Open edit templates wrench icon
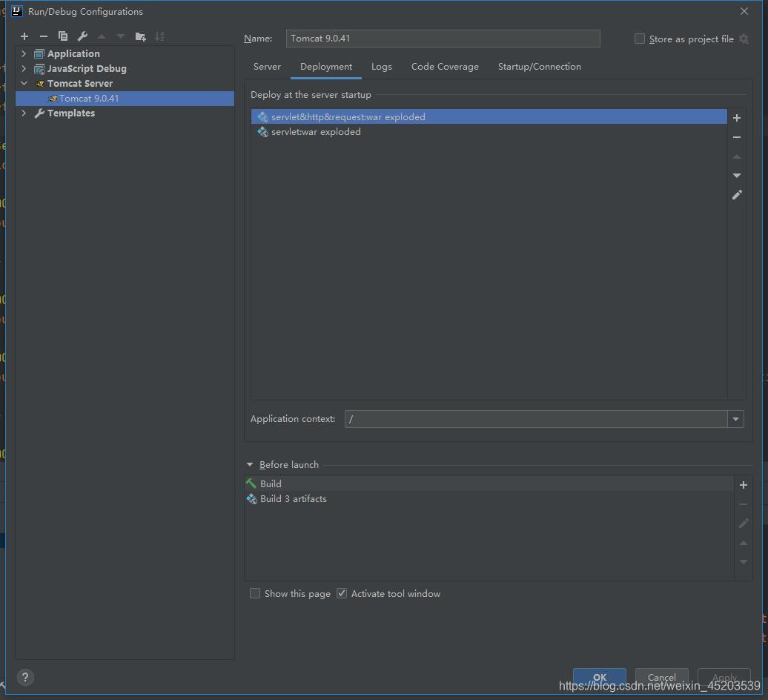Image resolution: width=768 pixels, height=700 pixels. [82, 36]
